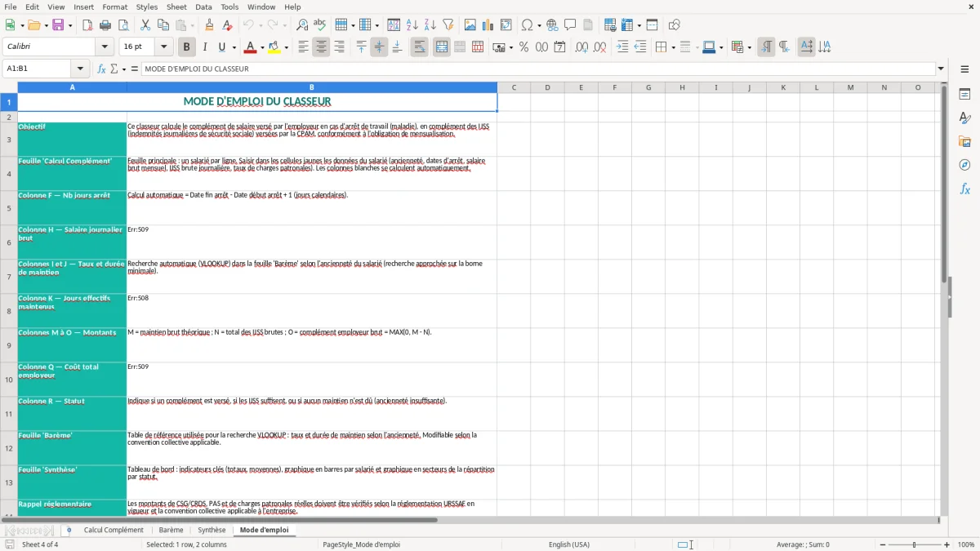
Task: Toggle Bold formatting
Action: pyautogui.click(x=186, y=47)
